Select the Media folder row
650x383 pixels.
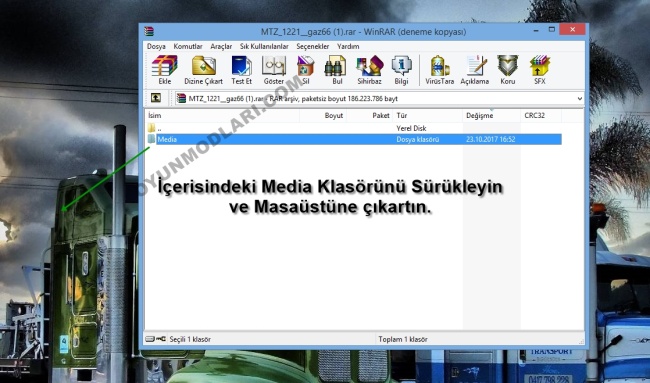(354, 139)
